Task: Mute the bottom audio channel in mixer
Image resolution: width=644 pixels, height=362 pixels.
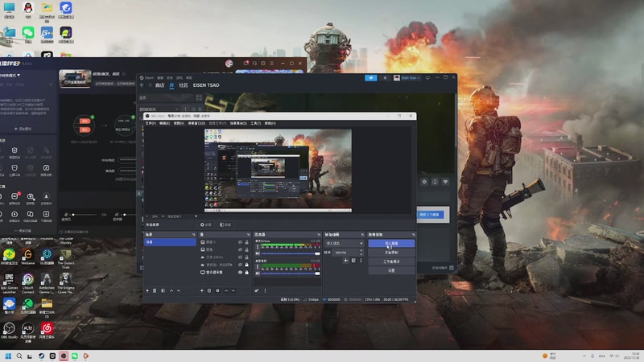Action: coord(258,274)
